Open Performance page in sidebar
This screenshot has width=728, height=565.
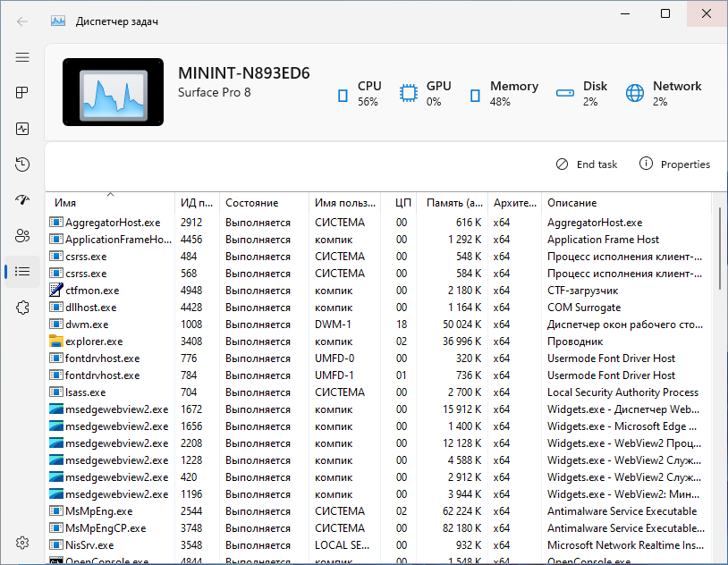22,129
